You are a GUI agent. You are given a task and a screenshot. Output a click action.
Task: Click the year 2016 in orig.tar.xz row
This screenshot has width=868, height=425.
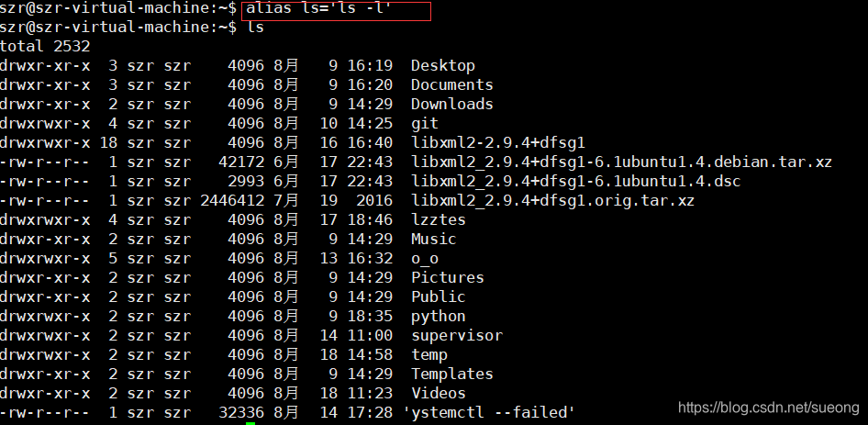click(374, 201)
